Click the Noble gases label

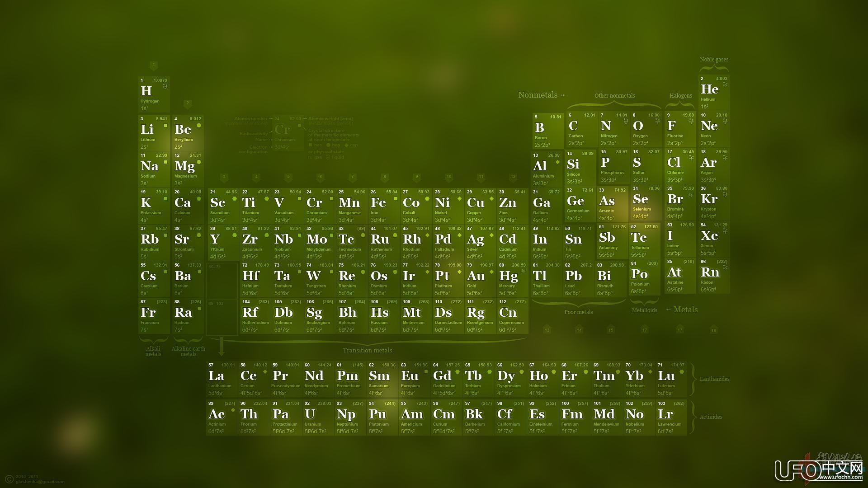point(714,60)
